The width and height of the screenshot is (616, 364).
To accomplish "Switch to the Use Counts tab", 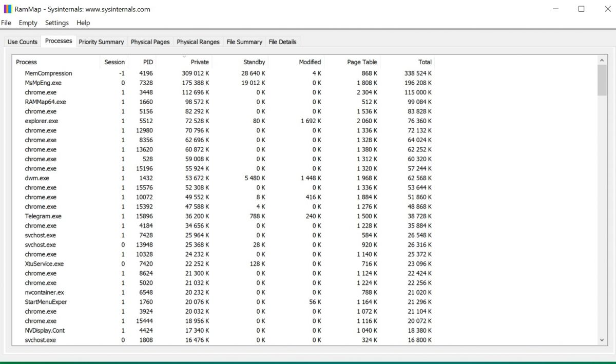I will click(23, 42).
